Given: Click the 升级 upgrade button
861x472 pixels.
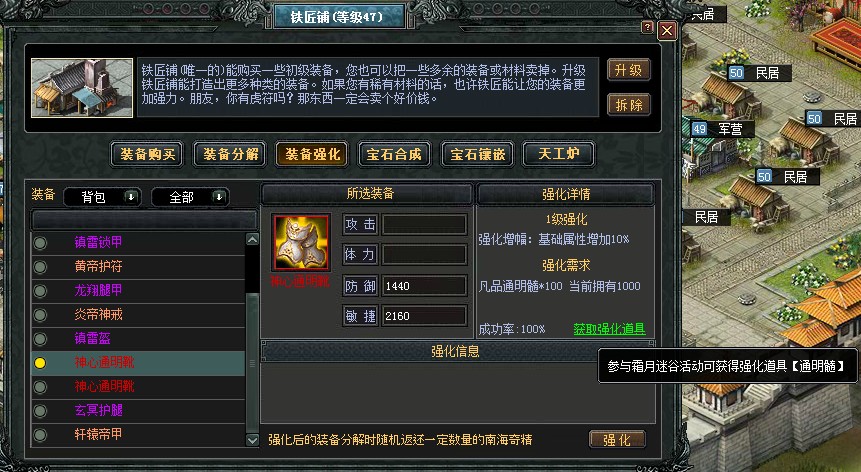Looking at the screenshot, I should point(629,70).
